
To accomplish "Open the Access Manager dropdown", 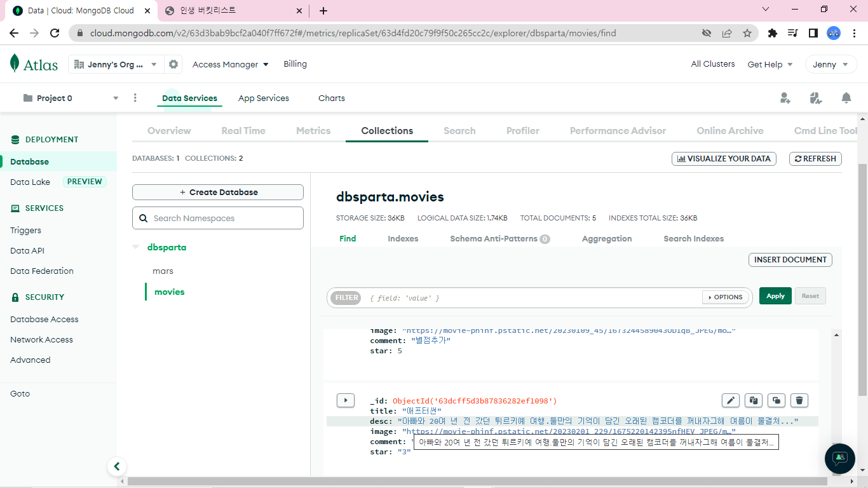I will (x=231, y=64).
